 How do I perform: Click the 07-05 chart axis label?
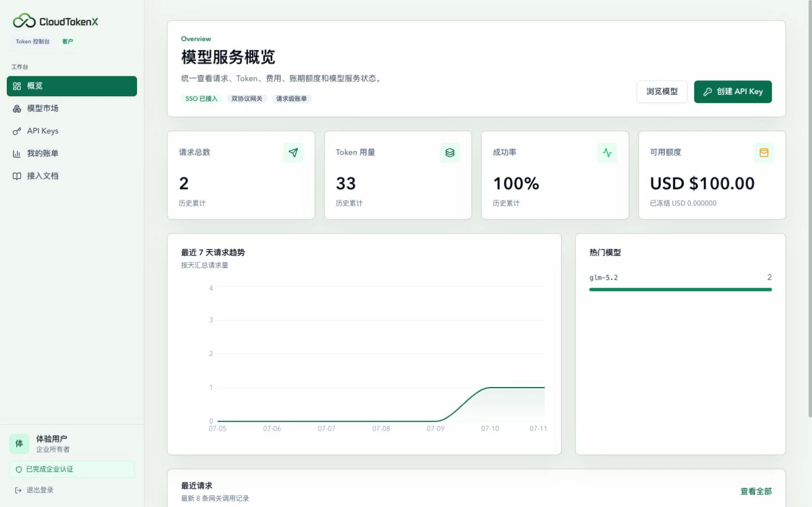[x=217, y=429]
